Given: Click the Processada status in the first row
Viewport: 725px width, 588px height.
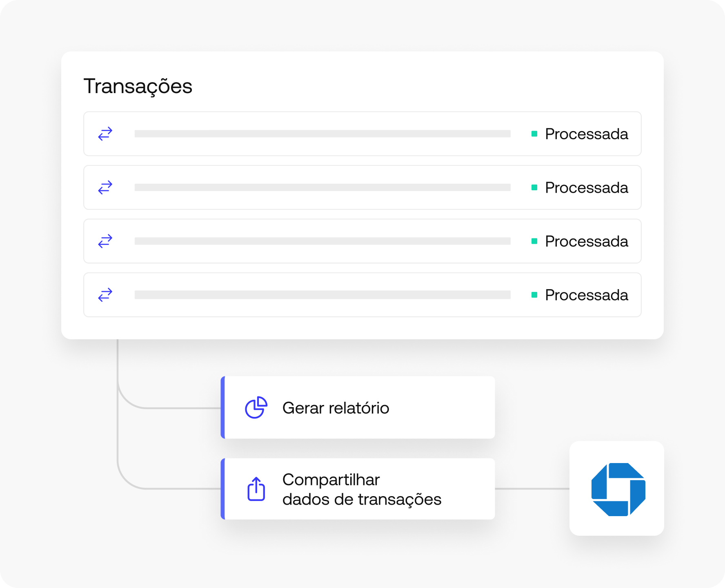Looking at the screenshot, I should click(586, 134).
